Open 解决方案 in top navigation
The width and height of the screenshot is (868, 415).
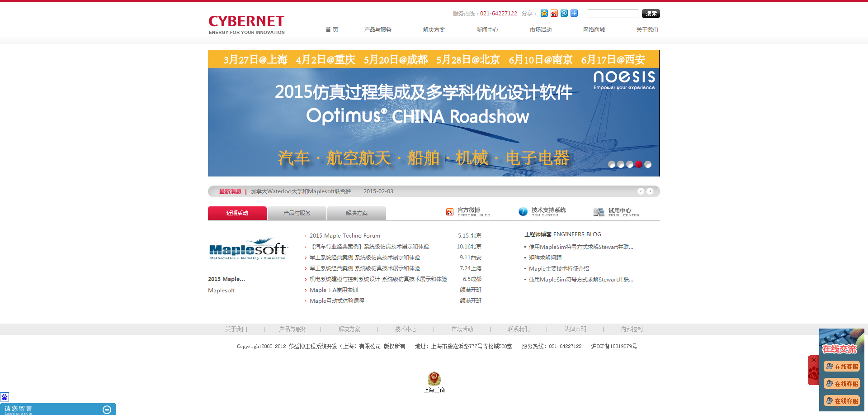[434, 30]
